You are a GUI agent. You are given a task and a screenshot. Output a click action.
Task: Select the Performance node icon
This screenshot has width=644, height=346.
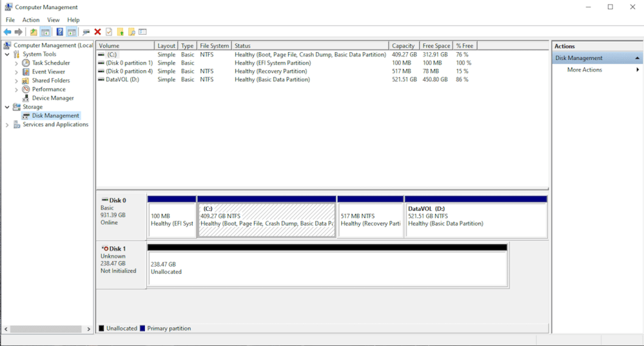[x=26, y=89]
